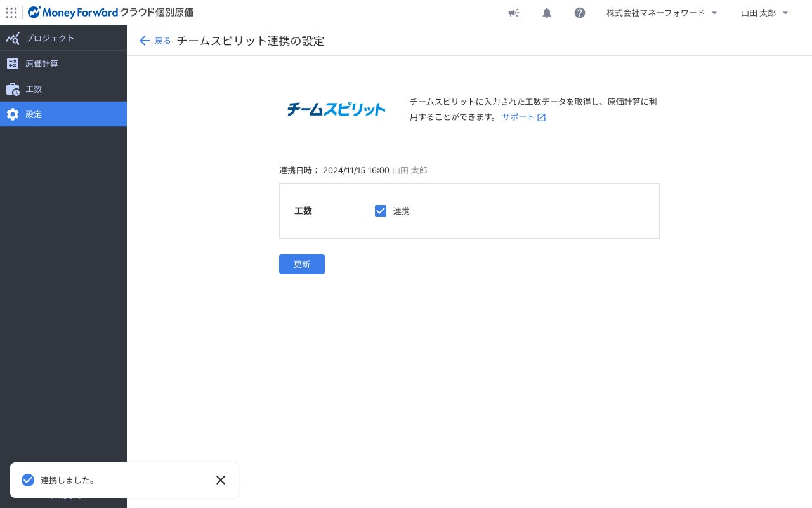
Task: Click the チームスピリット logo
Action: (x=336, y=109)
